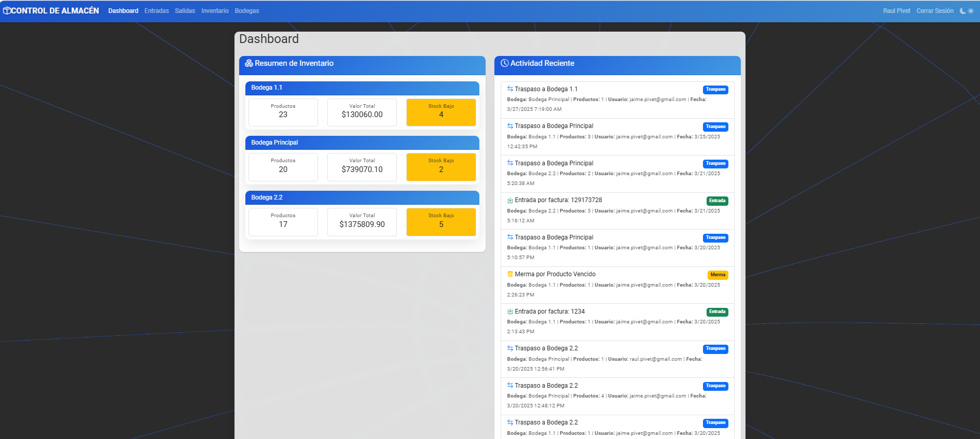Open the Entradas menu
Image resolution: width=980 pixels, height=439 pixels.
[156, 11]
